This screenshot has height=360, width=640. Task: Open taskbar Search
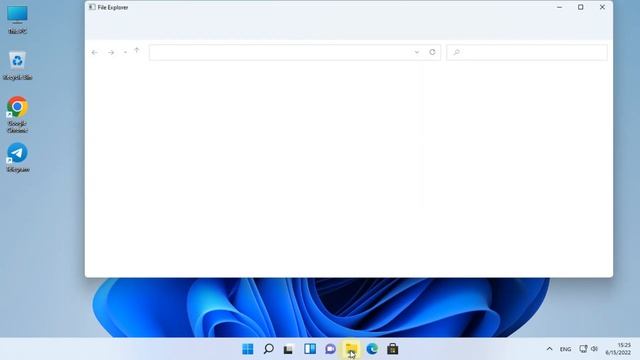point(269,349)
